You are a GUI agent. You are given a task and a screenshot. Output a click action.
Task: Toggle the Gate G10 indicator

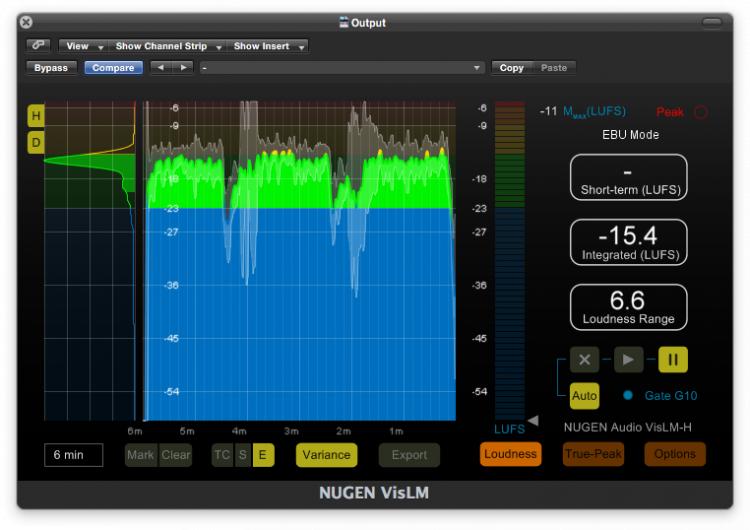(x=628, y=395)
